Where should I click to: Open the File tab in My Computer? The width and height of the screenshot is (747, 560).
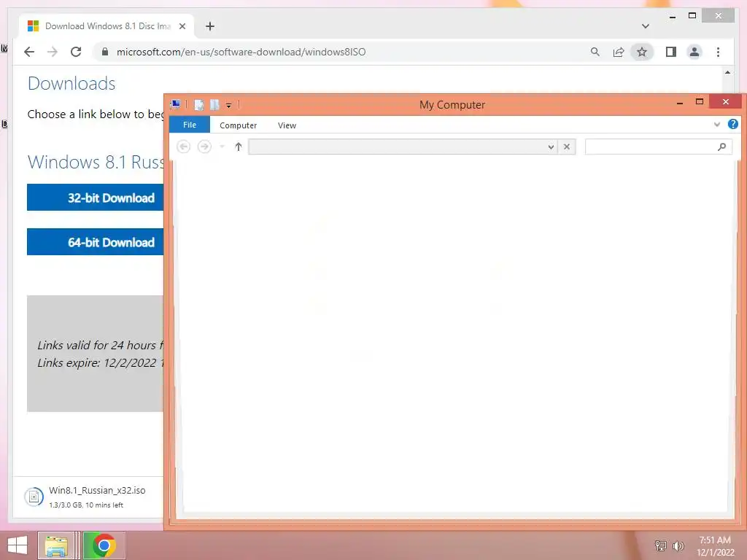pos(189,125)
